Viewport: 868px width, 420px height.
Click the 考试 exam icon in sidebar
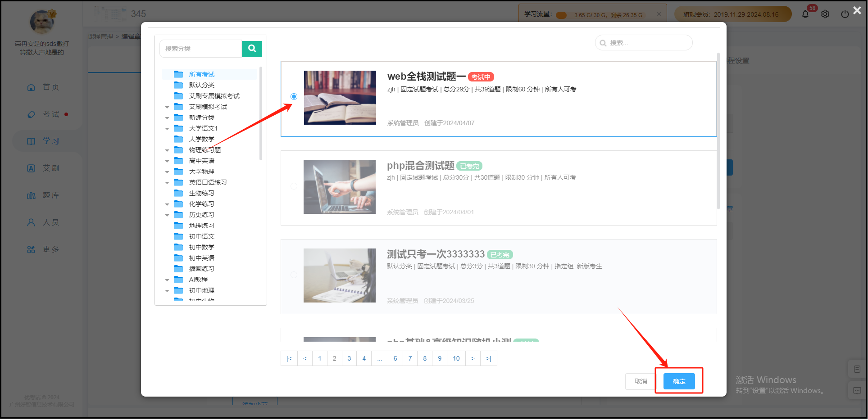tap(31, 114)
